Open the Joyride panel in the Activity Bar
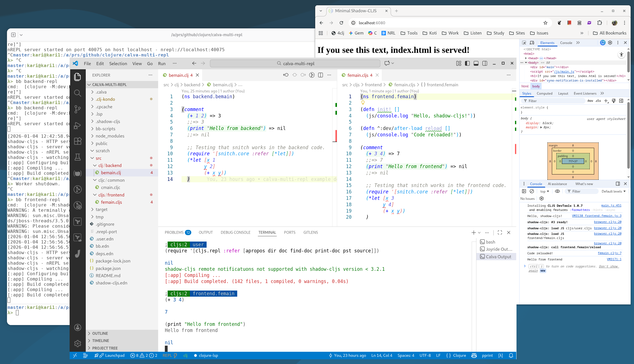The width and height of the screenshot is (634, 364). tap(77, 254)
